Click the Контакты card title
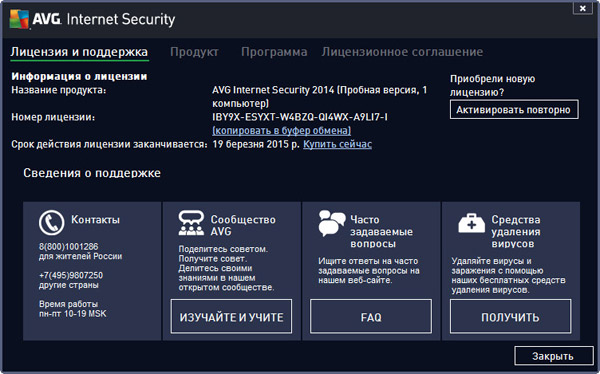 (95, 220)
